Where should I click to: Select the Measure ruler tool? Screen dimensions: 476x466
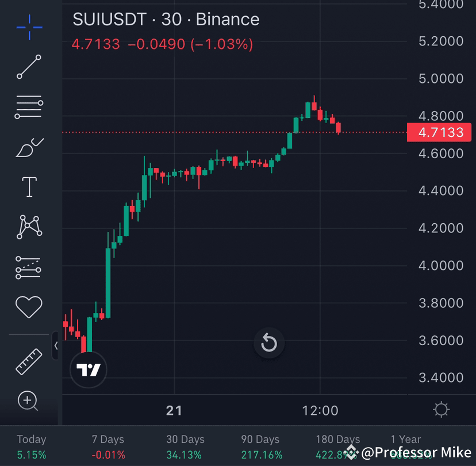click(29, 361)
